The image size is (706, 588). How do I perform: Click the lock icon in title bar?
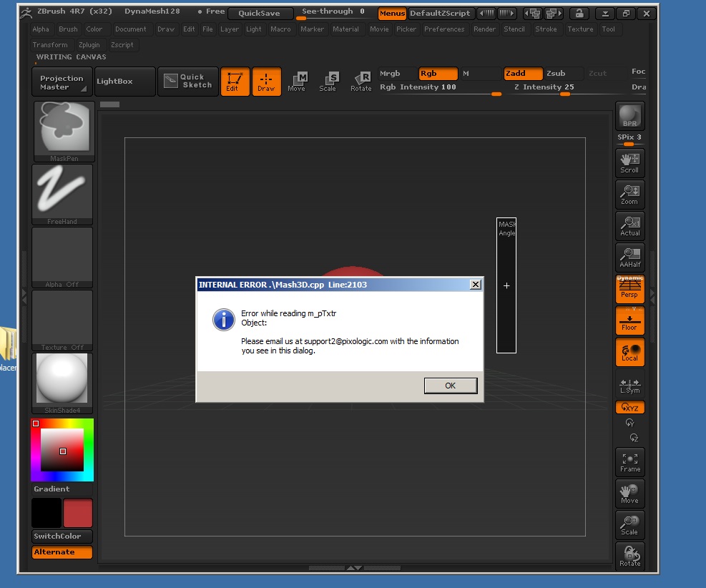(579, 14)
